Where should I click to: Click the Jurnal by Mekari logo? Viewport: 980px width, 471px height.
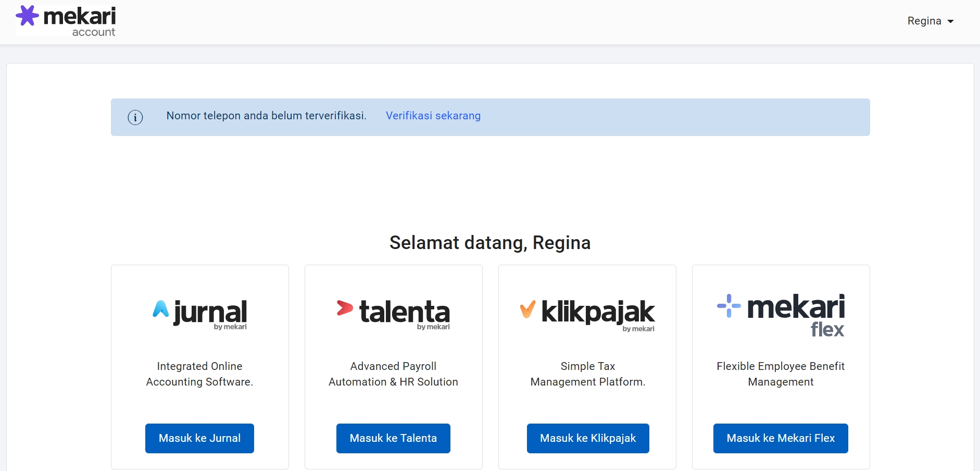[x=200, y=314]
